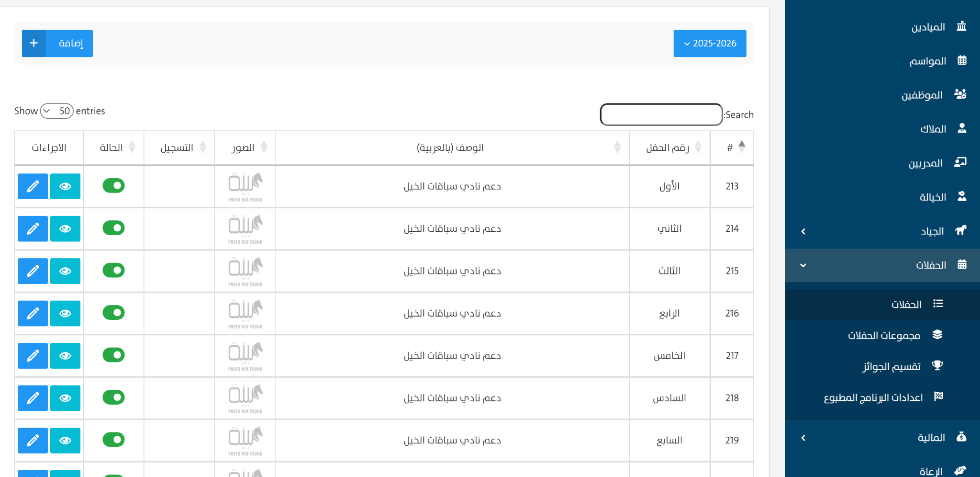View row 215 with the eye icon
The height and width of the screenshot is (477, 980).
[x=65, y=271]
